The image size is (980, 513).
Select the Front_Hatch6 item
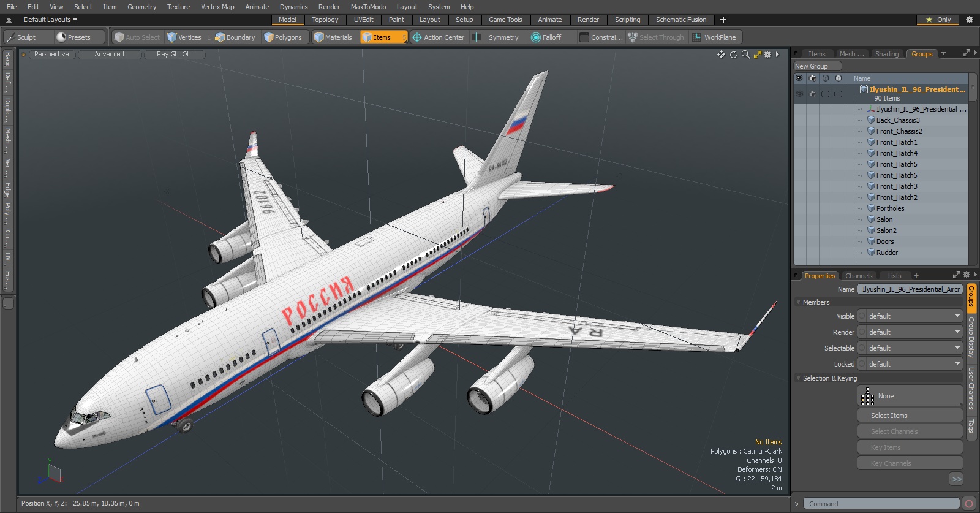(x=897, y=175)
